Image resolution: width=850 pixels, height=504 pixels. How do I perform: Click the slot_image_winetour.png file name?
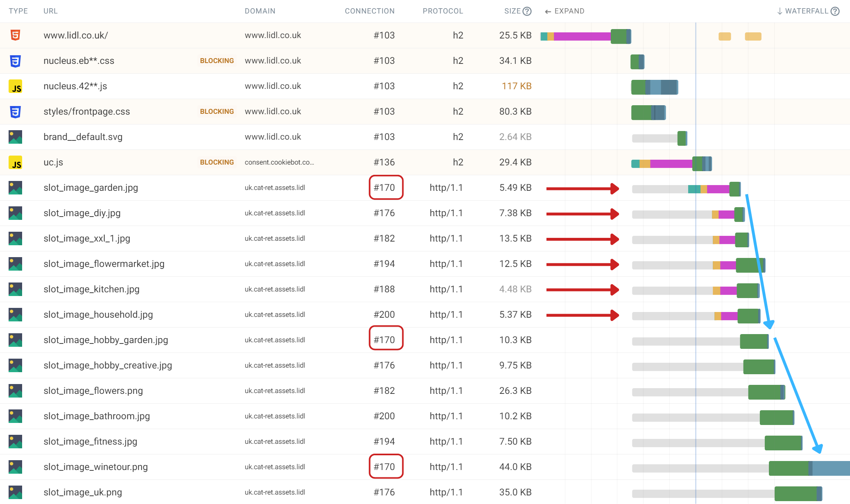96,467
